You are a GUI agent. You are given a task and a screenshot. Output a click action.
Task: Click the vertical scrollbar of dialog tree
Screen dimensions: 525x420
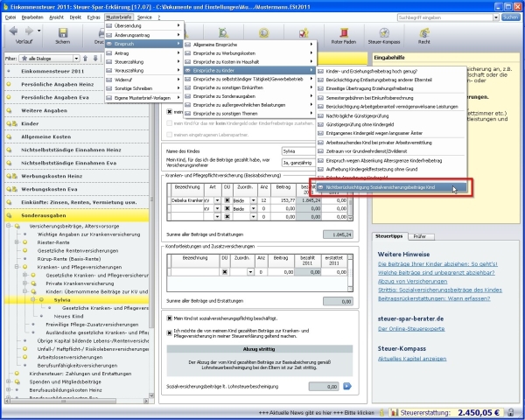pos(151,227)
